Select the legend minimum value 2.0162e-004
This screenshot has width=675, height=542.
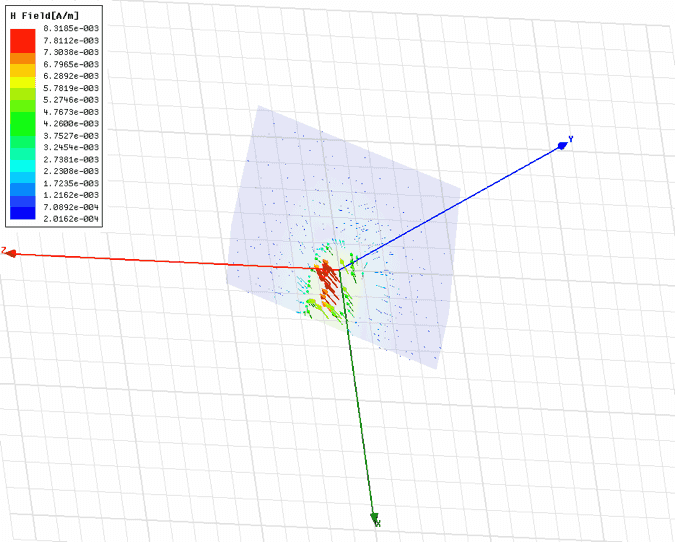[x=71, y=219]
